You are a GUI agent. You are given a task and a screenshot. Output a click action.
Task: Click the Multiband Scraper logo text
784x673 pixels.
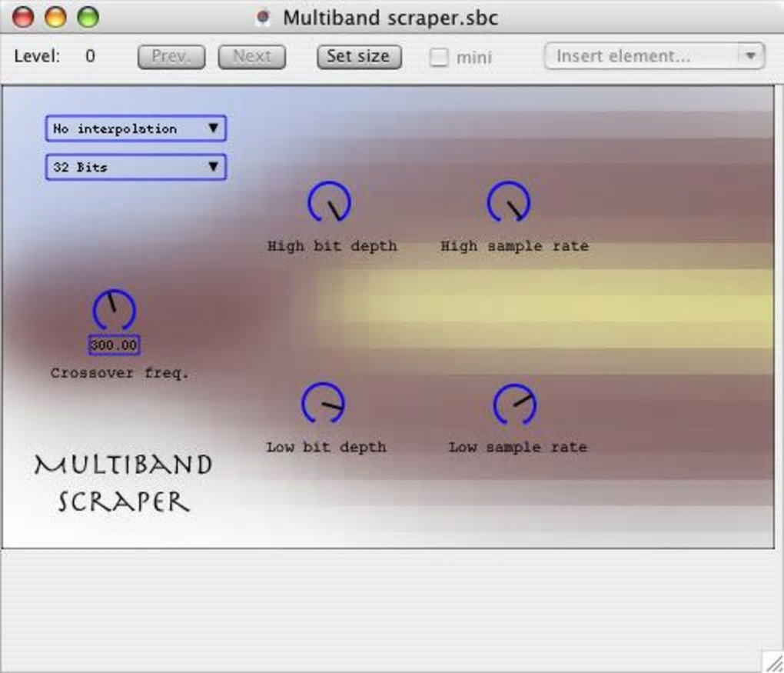(x=123, y=483)
